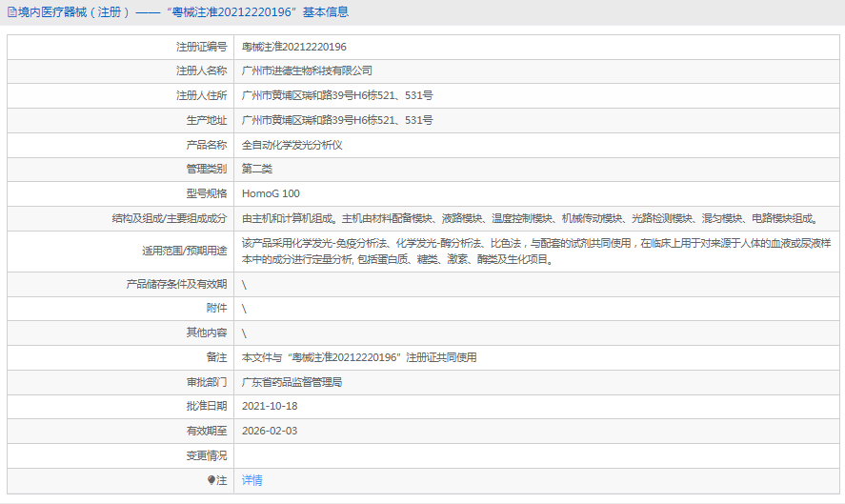Click the 产品储存条件及有效期 row label

pyautogui.click(x=177, y=284)
